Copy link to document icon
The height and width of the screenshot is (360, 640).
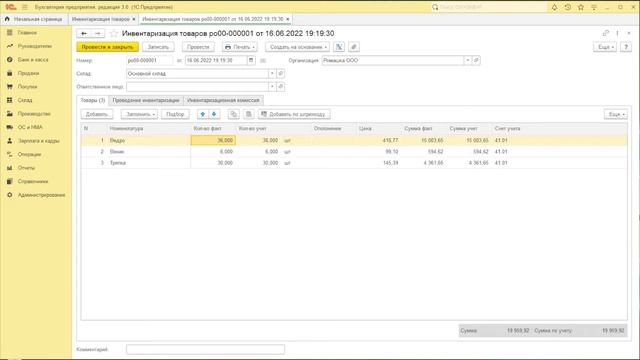[x=606, y=33]
